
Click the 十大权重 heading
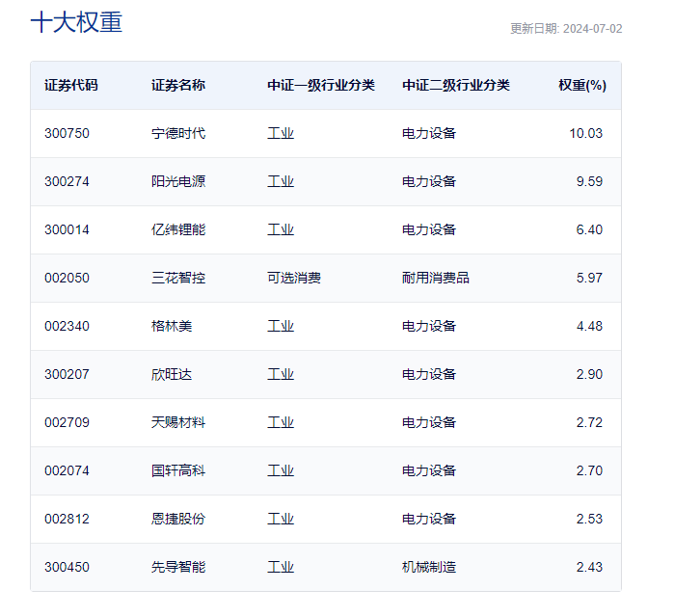click(76, 22)
